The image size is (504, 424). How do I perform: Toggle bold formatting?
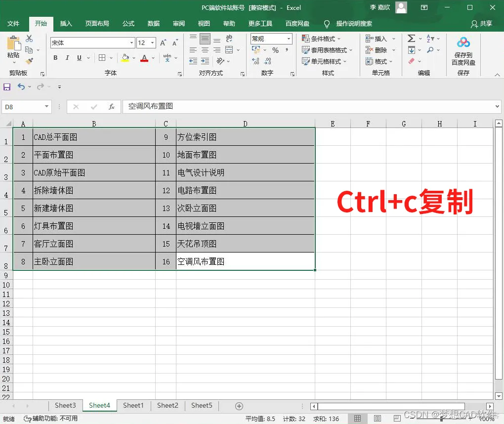point(55,58)
